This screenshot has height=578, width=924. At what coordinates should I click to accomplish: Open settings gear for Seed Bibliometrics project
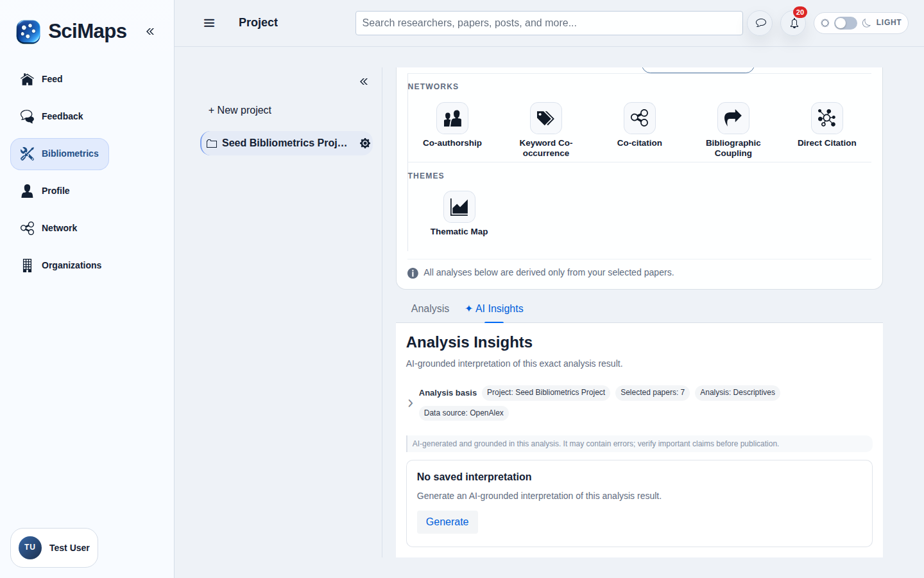(x=365, y=143)
